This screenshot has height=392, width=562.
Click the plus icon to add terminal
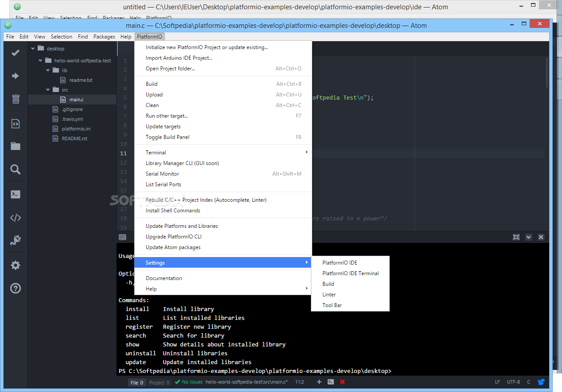tap(319, 382)
